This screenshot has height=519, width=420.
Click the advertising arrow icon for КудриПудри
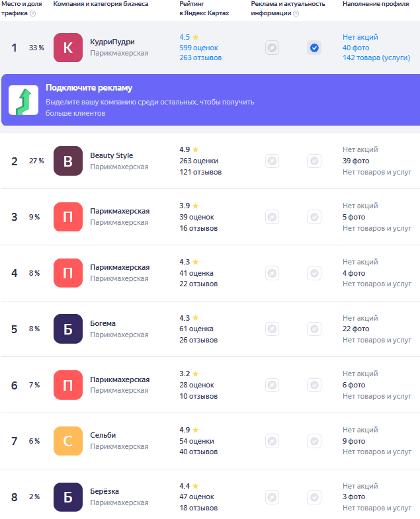tap(272, 48)
